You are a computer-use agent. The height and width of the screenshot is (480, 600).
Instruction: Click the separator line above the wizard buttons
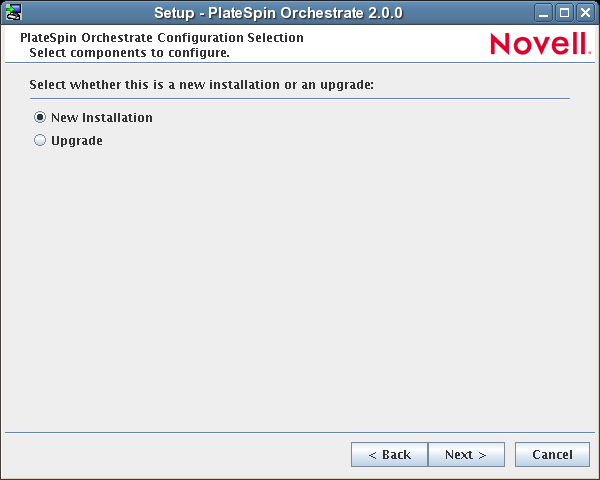click(300, 433)
